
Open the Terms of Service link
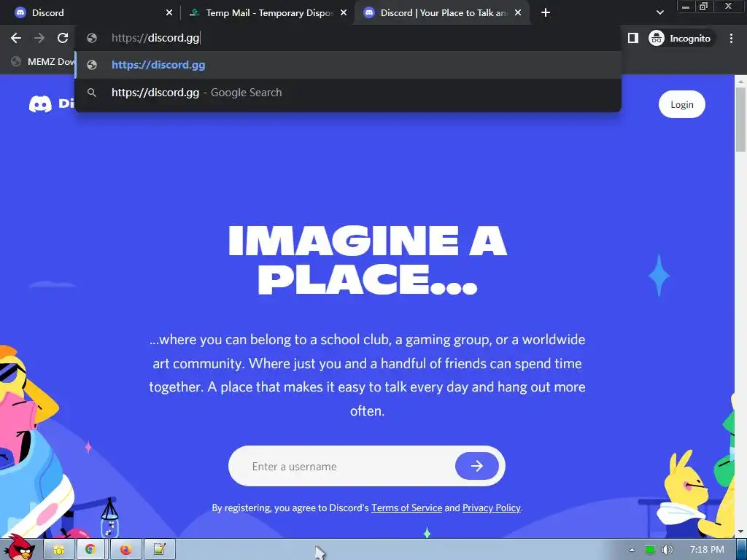click(406, 508)
